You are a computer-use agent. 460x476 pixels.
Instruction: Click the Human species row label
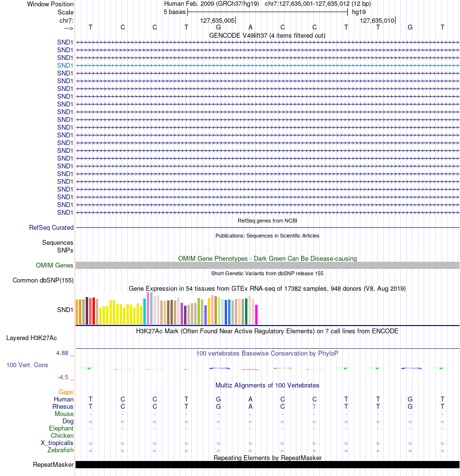[x=64, y=400]
